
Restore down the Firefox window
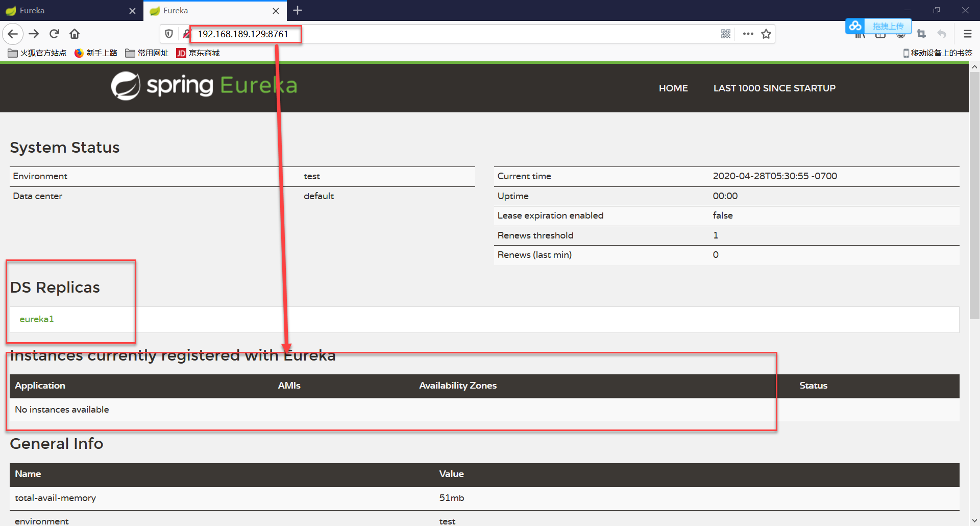point(937,10)
